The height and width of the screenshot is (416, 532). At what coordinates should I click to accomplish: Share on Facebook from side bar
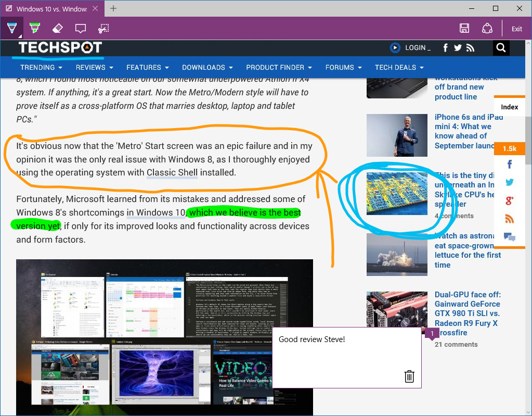[x=509, y=165]
